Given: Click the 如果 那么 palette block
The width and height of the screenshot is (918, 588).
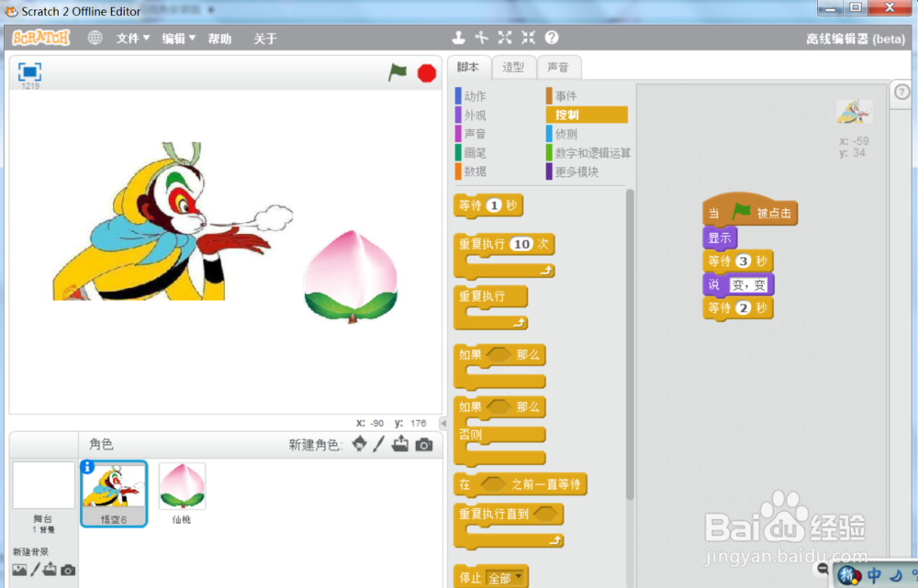Looking at the screenshot, I should [x=499, y=367].
